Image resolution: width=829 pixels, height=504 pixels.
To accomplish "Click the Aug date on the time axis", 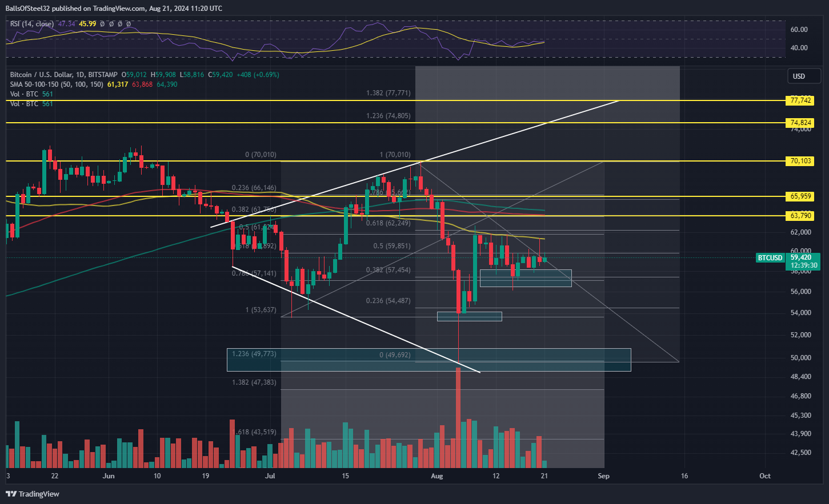I will click(437, 476).
